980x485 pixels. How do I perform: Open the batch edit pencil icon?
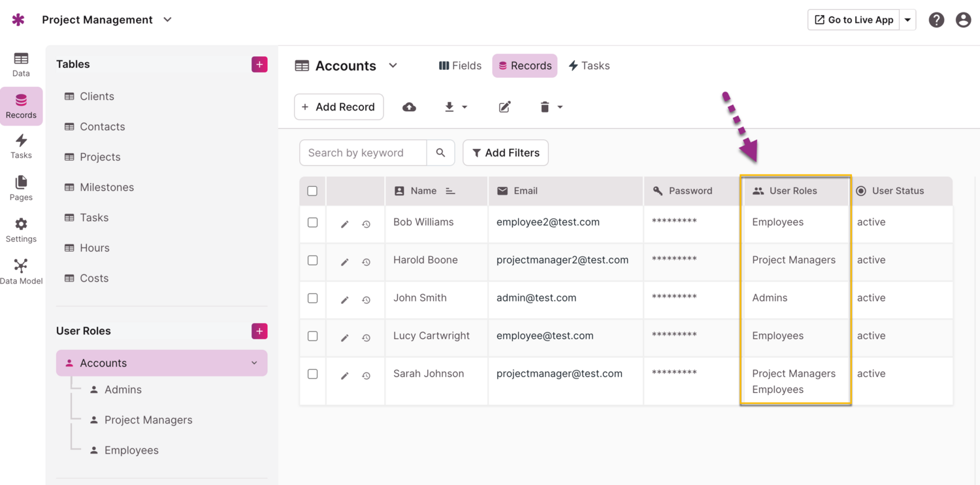[x=504, y=107]
